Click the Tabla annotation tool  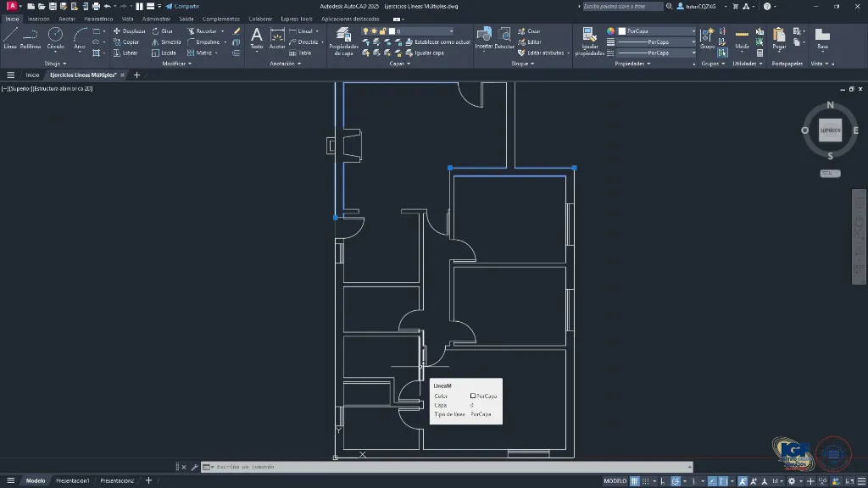tap(300, 53)
